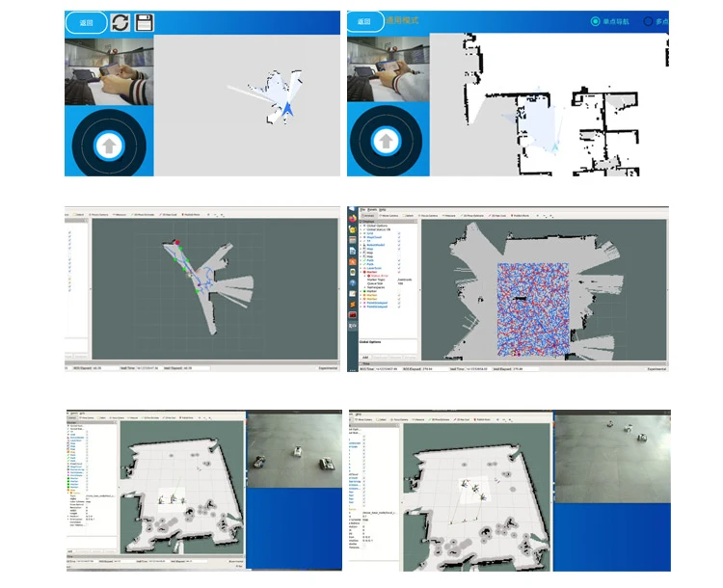Viewport: 723px width, 588px height.
Task: Toggle the RobotModel display checkbox
Action: pos(399,245)
